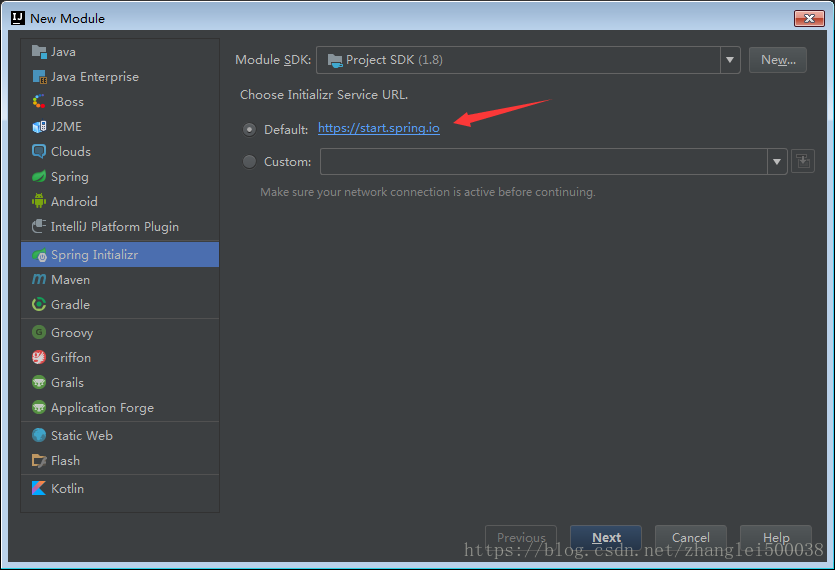This screenshot has height=570, width=835.
Task: Click the Help button
Action: click(776, 538)
